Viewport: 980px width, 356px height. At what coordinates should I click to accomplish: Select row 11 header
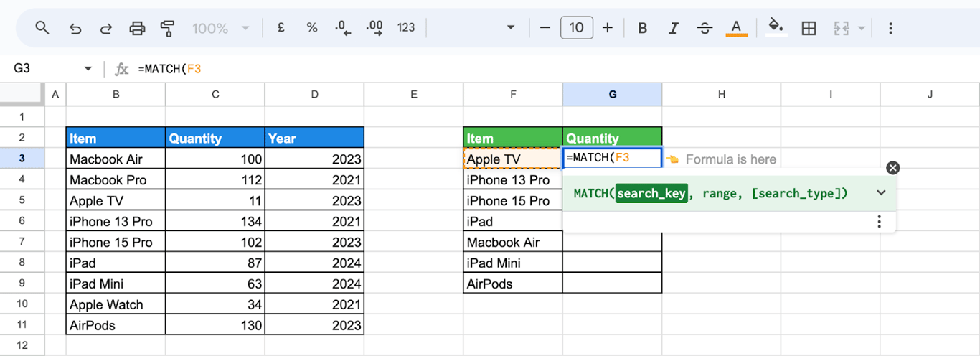[x=22, y=325]
